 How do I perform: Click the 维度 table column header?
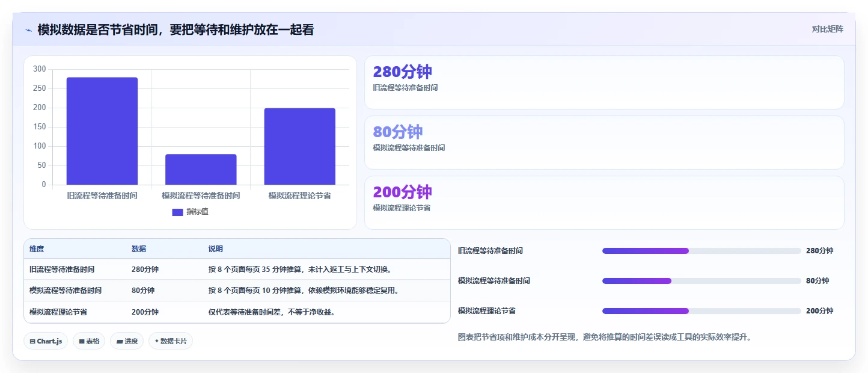37,249
